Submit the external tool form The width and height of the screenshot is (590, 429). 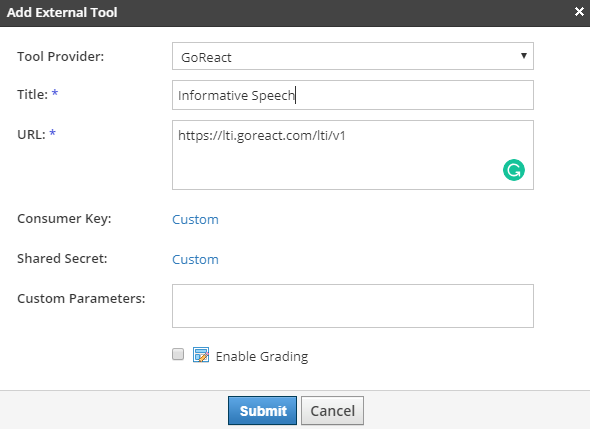pos(262,411)
